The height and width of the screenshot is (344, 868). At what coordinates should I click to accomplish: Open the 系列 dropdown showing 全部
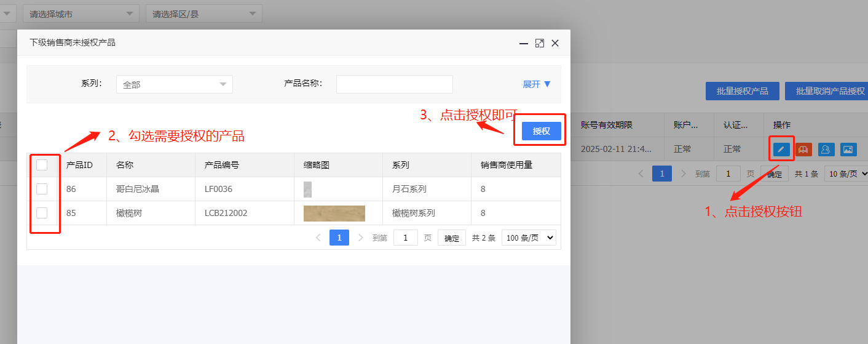(174, 84)
